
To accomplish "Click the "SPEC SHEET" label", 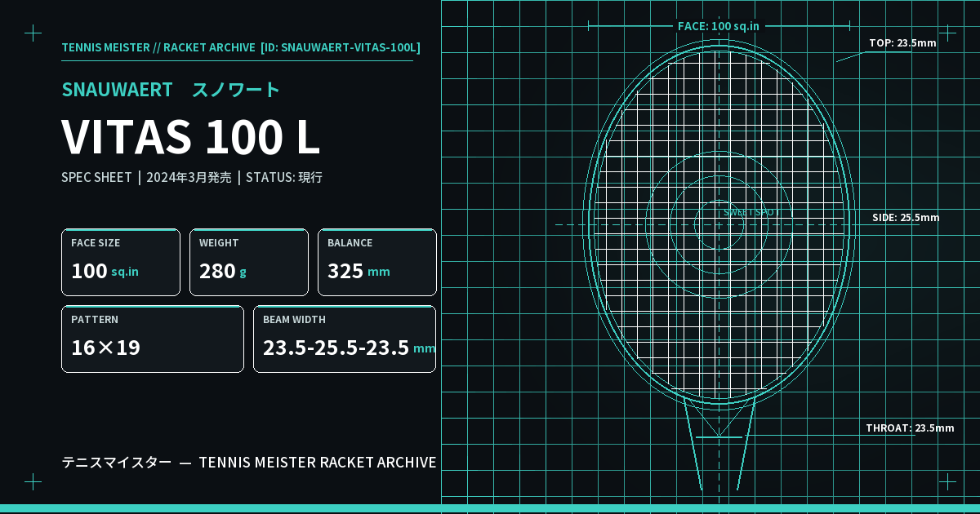I will [x=96, y=177].
